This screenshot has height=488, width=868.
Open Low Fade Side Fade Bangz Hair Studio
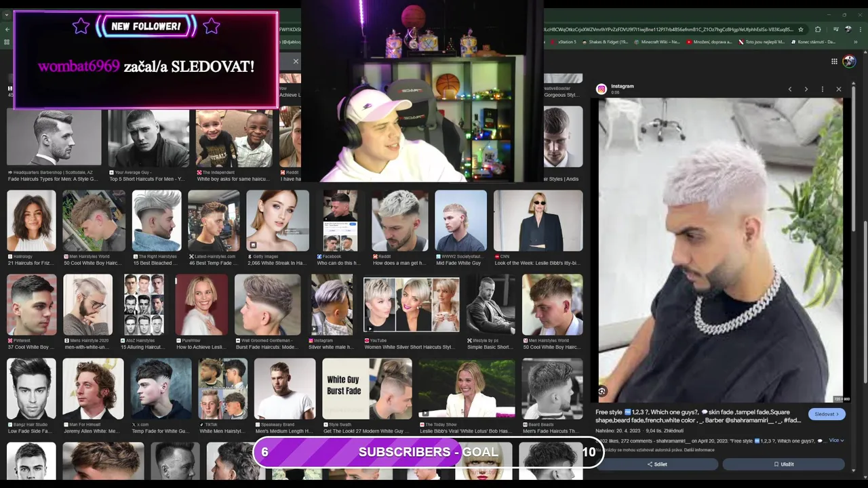[x=31, y=389]
